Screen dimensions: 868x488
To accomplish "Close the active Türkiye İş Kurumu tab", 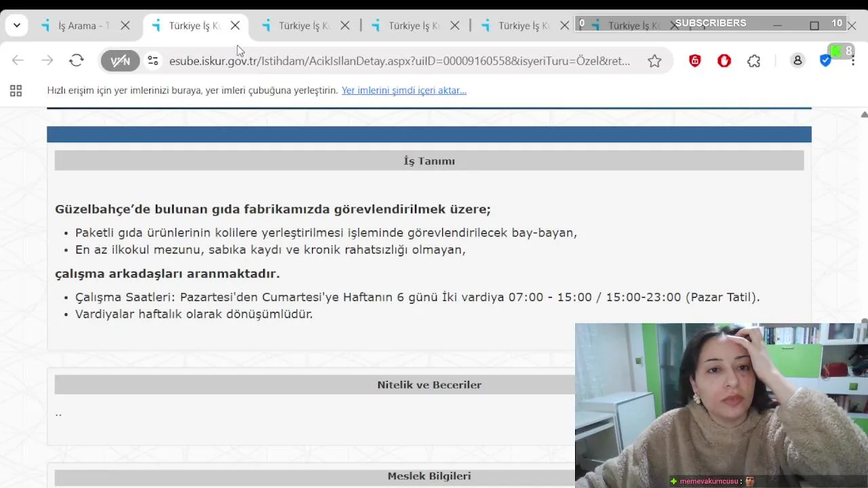I will click(x=235, y=26).
